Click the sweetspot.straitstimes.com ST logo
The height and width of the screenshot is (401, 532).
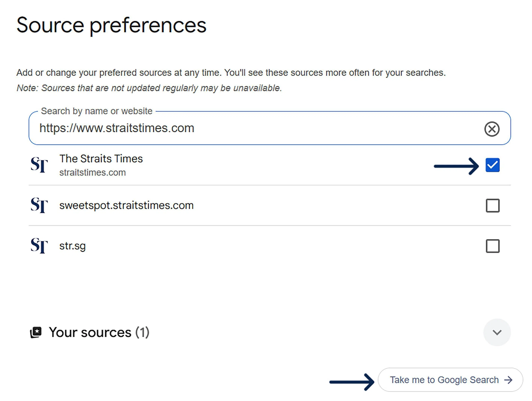click(x=39, y=205)
